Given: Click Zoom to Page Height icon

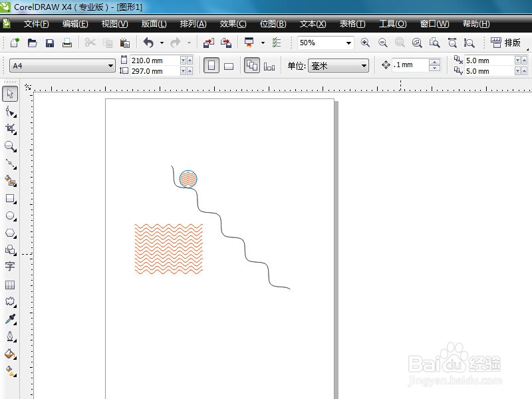Looking at the screenshot, I should (x=469, y=43).
